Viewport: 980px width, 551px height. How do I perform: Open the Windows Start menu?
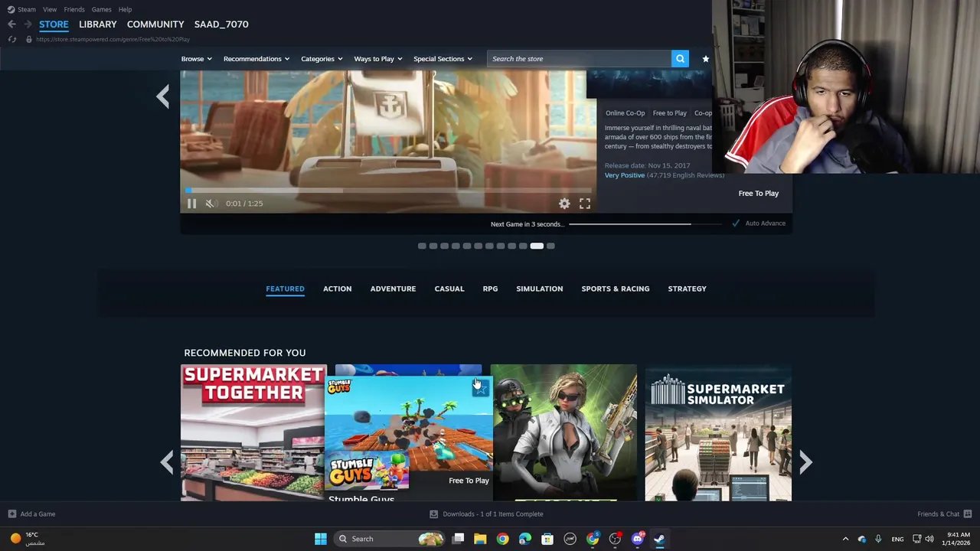[x=321, y=539]
